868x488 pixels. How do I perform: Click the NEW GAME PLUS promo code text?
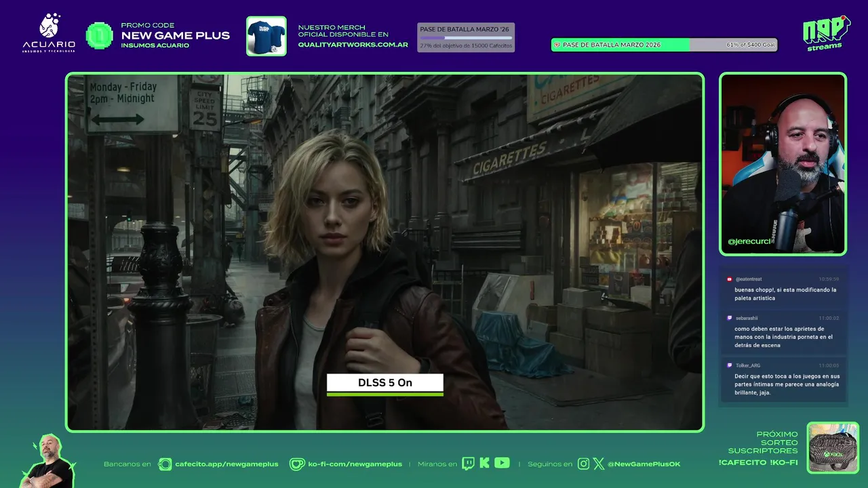(176, 36)
